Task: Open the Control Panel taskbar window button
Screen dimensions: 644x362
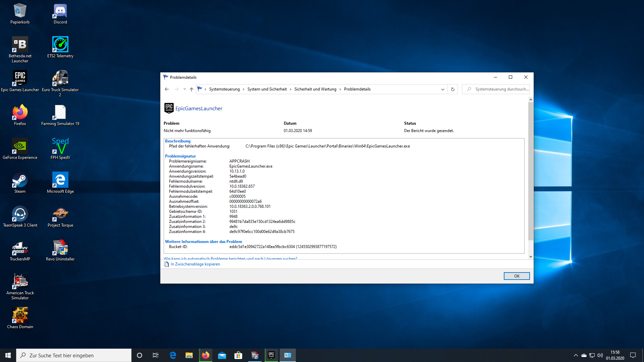Action: point(288,355)
